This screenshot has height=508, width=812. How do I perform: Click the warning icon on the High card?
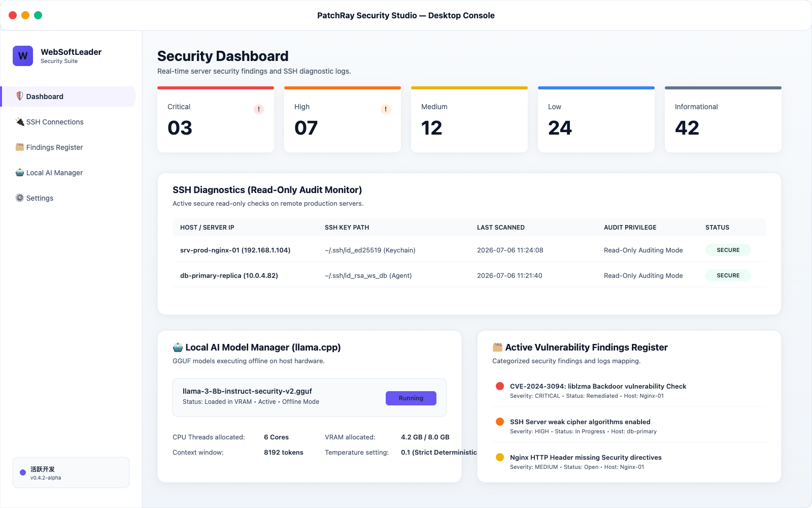(386, 109)
